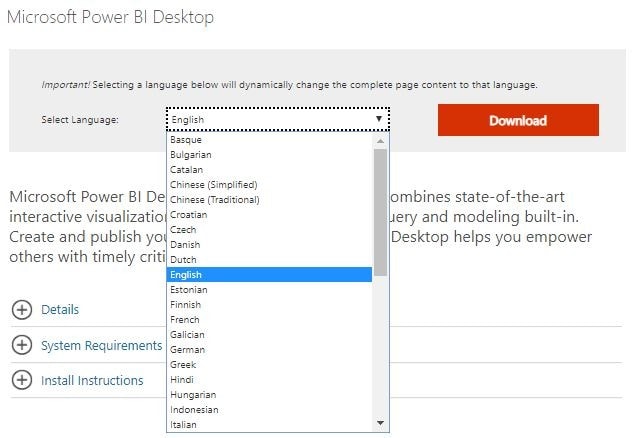Pick Hindi language option
The image size is (632, 438).
(269, 380)
